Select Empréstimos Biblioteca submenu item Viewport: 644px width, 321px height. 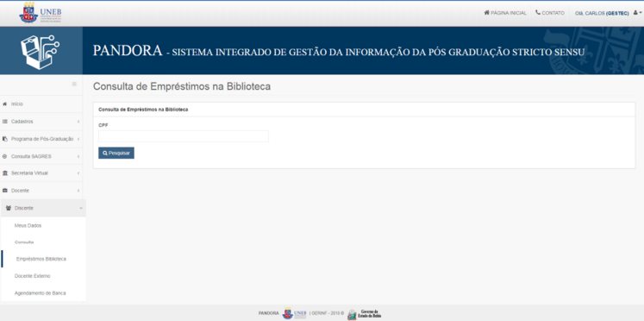click(41, 259)
